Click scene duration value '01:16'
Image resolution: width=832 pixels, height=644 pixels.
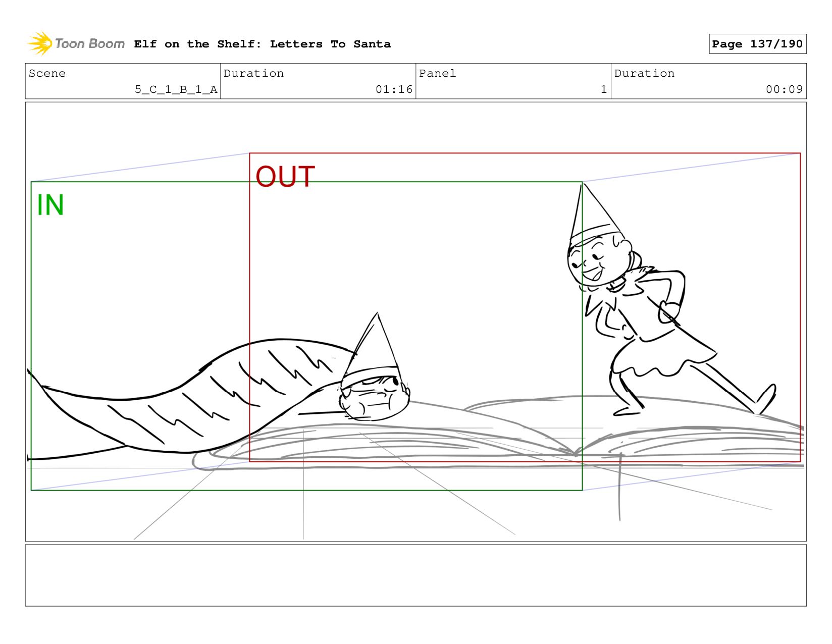(394, 89)
